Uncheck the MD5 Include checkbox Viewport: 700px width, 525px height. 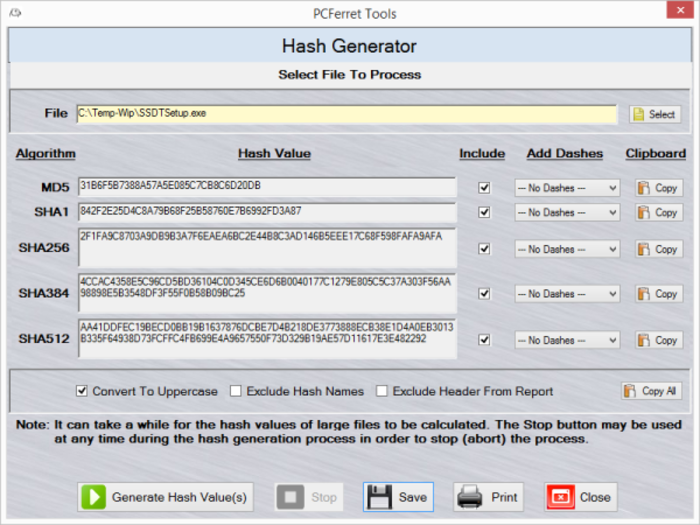pos(485,187)
